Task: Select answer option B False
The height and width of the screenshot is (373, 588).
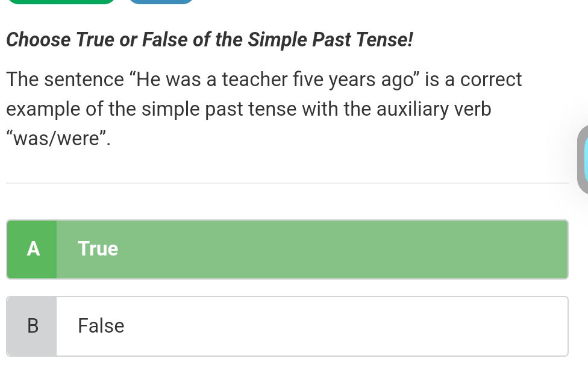Action: (287, 326)
